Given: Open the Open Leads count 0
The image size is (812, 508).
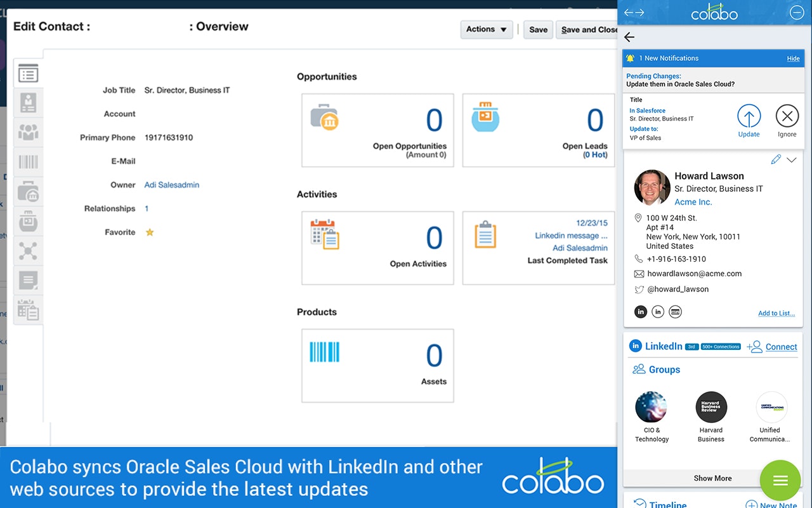Looking at the screenshot, I should (595, 120).
